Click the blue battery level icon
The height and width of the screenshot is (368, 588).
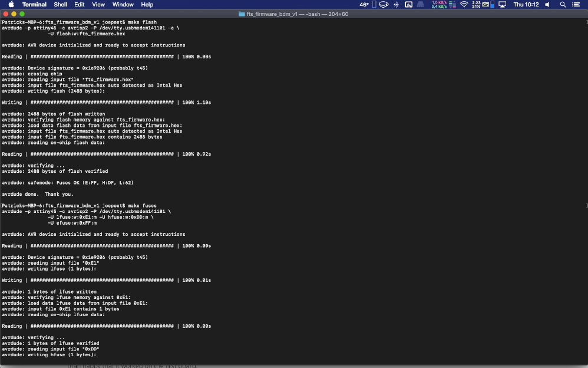492,5
